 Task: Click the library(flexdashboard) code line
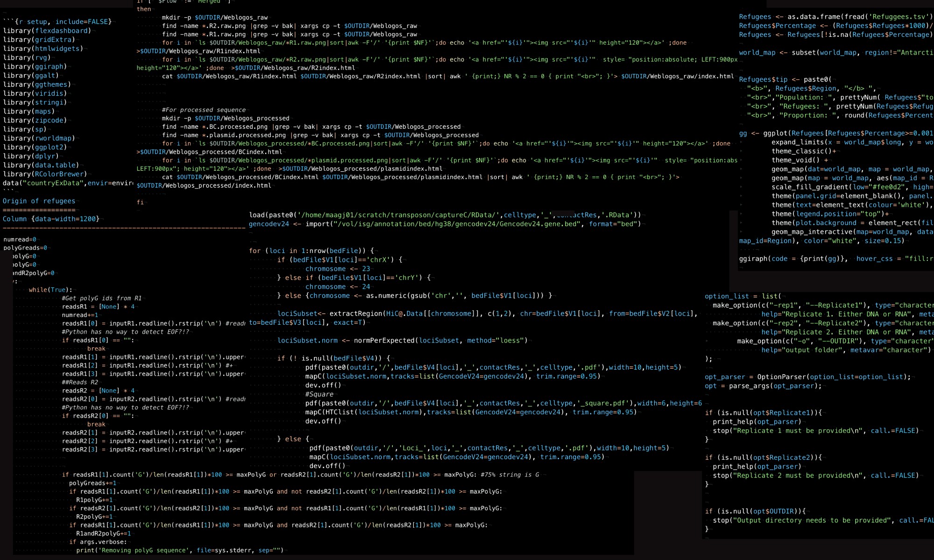pos(47,31)
